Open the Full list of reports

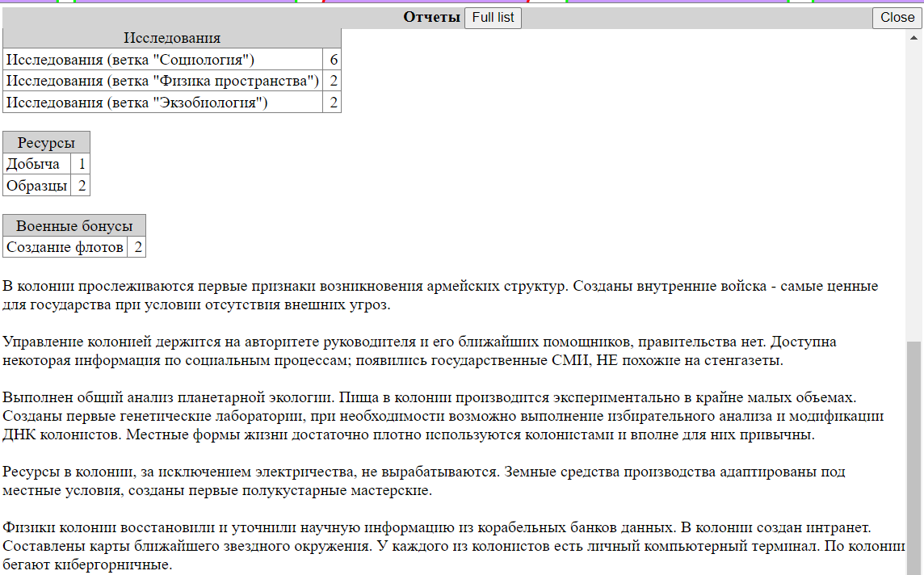click(493, 18)
